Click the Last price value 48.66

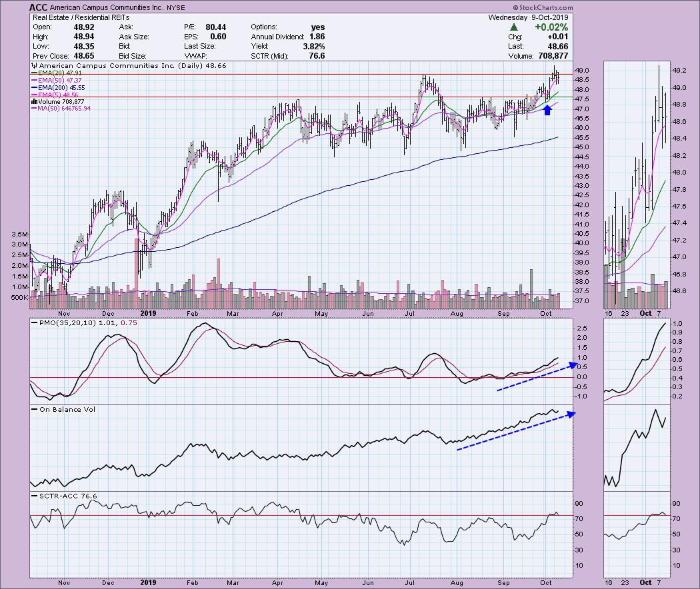558,47
